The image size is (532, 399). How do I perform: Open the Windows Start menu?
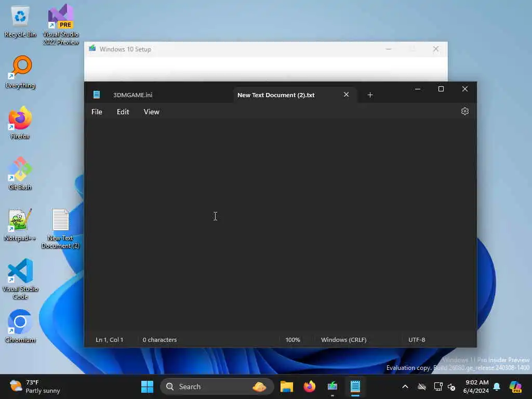tap(147, 387)
